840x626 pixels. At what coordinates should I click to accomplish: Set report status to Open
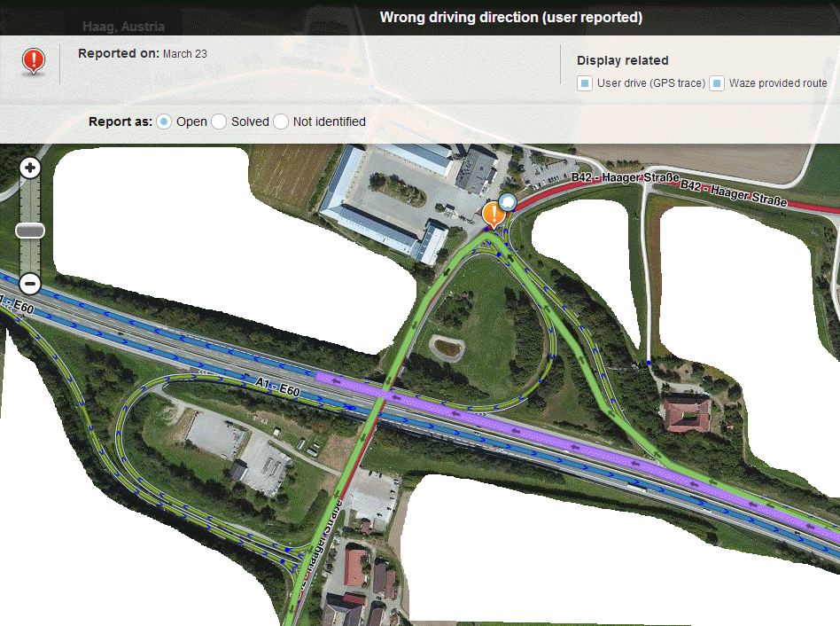coord(164,121)
